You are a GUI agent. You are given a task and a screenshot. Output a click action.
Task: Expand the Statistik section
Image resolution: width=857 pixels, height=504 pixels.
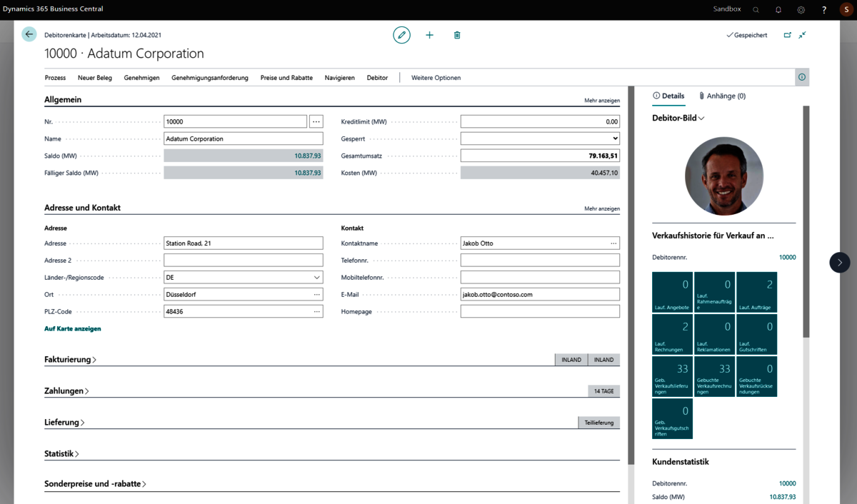coord(61,454)
